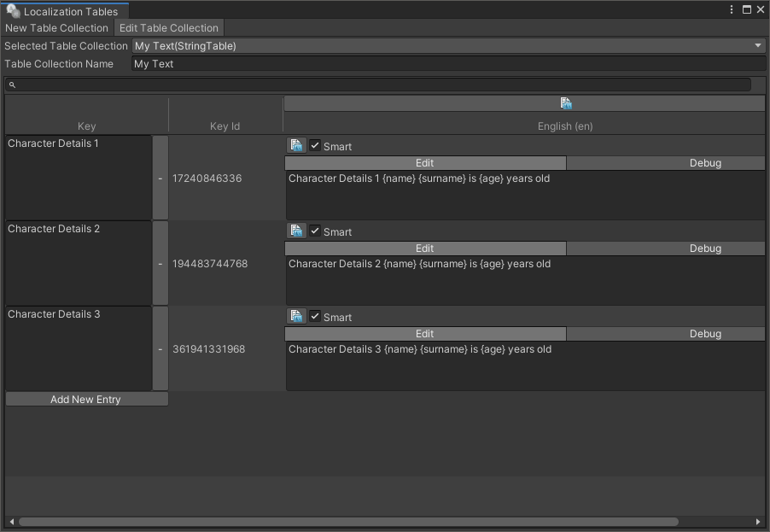770x532 pixels.
Task: Toggle Smart checkbox for Character Details 2
Action: [315, 231]
